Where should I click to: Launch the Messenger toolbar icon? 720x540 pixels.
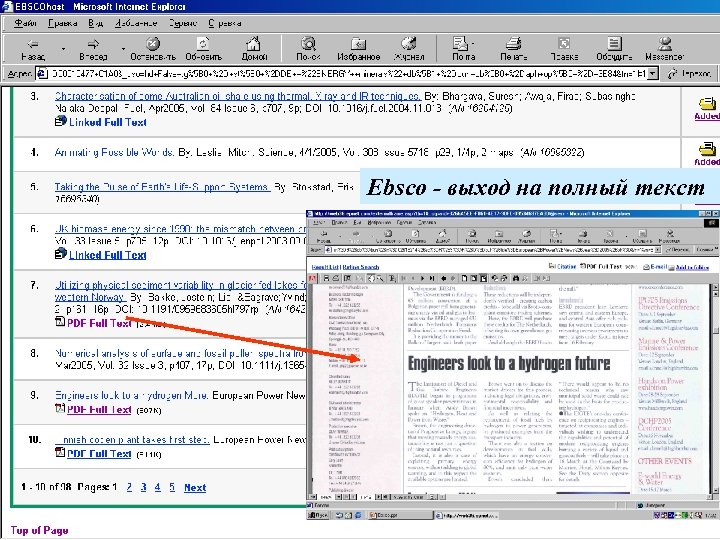[x=664, y=44]
